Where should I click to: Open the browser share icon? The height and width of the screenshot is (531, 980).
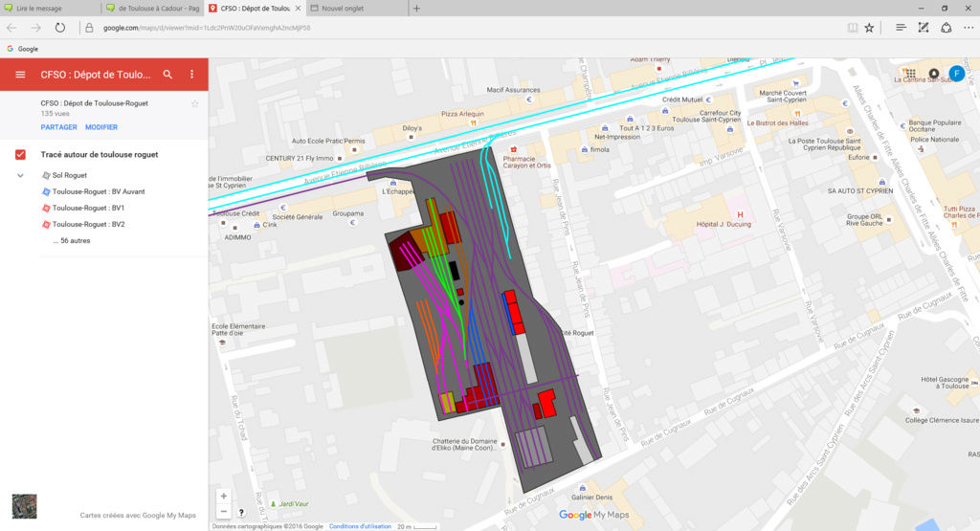[x=947, y=28]
